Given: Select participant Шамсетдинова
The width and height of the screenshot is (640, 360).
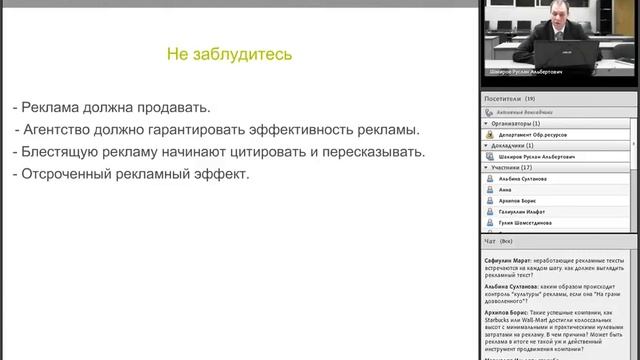Looking at the screenshot, I should [x=556, y=223].
